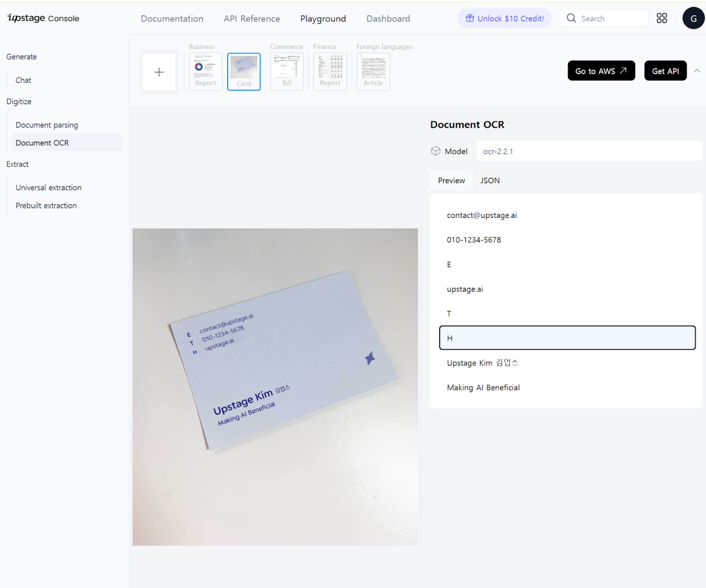Open Document parsing in the sidebar

click(x=47, y=125)
